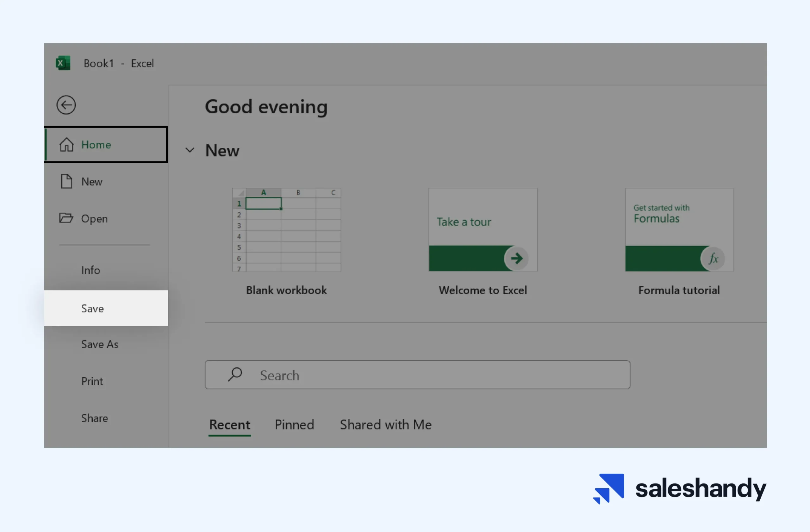Click the Book1 - Excel title text
The height and width of the screenshot is (532, 810).
point(119,63)
